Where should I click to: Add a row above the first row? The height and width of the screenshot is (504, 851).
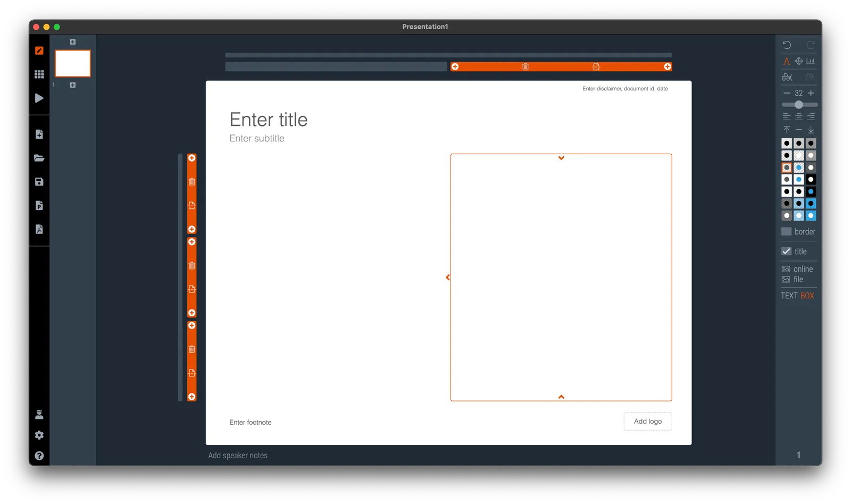(192, 158)
